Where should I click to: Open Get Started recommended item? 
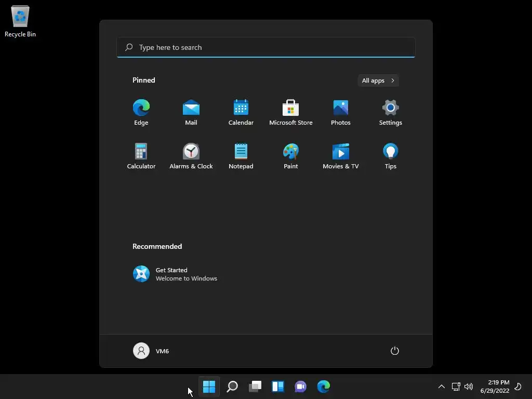pyautogui.click(x=175, y=274)
